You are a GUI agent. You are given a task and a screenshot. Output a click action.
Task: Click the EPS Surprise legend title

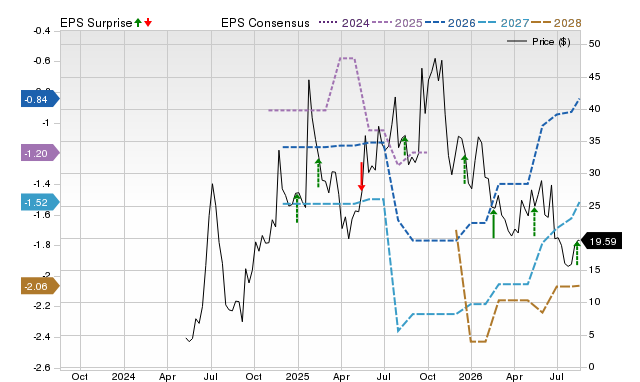tap(96, 23)
